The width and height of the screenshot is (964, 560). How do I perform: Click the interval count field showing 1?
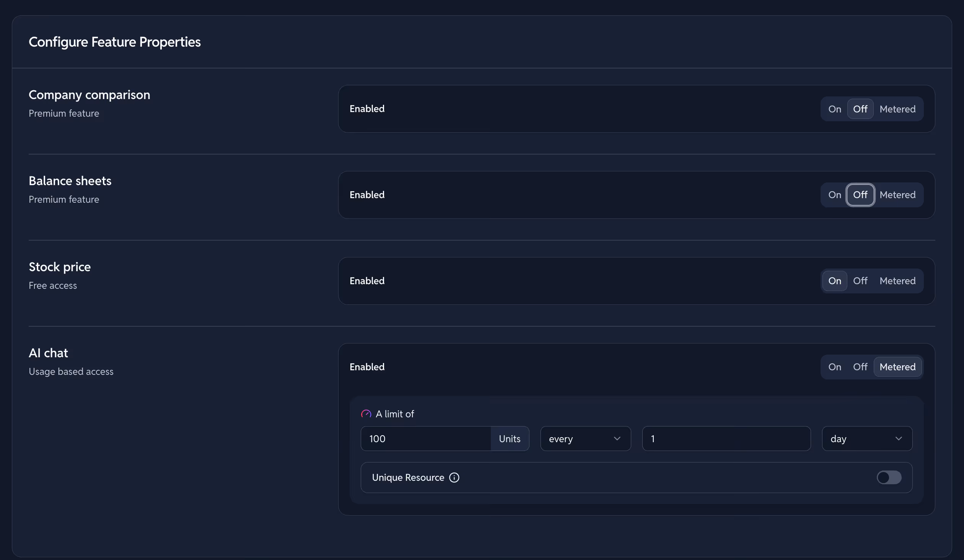tap(726, 439)
